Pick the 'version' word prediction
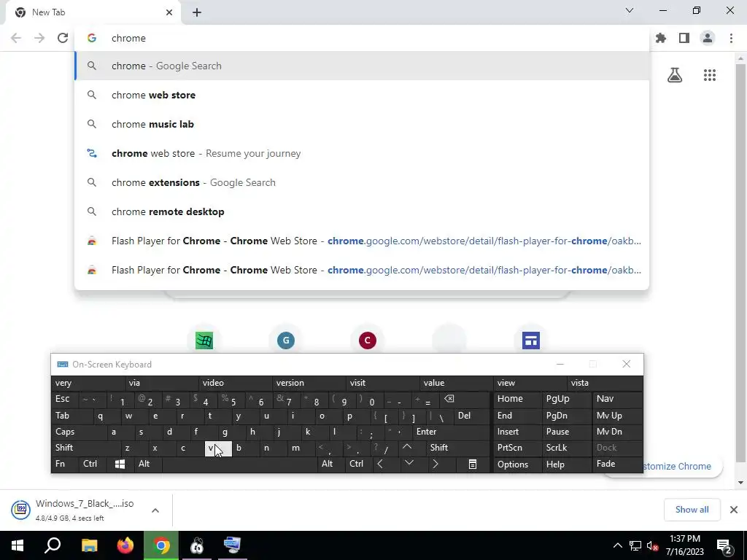This screenshot has height=560, width=747. coord(309,383)
